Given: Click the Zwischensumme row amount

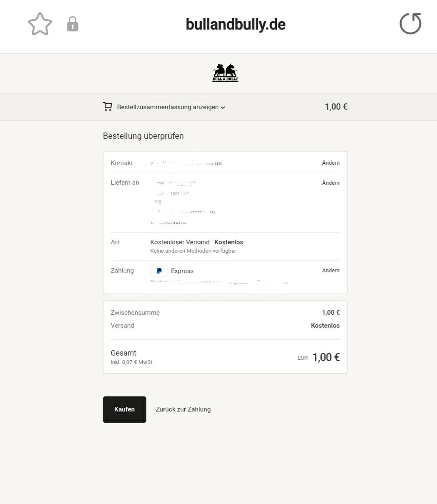Looking at the screenshot, I should pyautogui.click(x=331, y=313).
